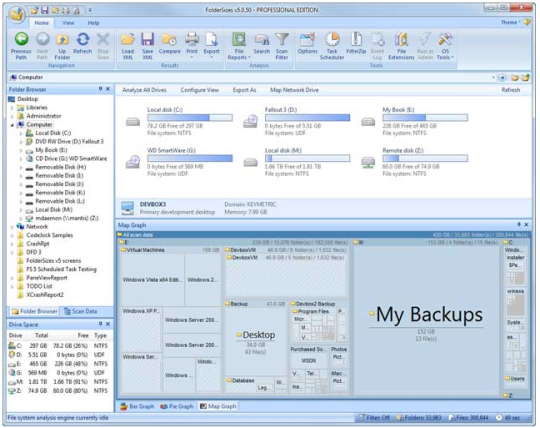Screen dimensions: 540x428
Task: Click Remote disk (Z:) usage bar
Action: click(425, 158)
